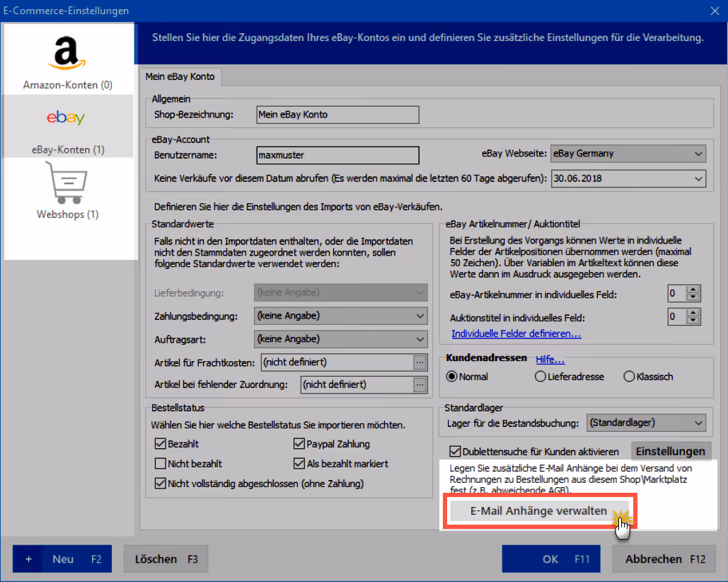The height and width of the screenshot is (582, 728).
Task: Open the eBay Webseite dropdown
Action: [x=628, y=154]
